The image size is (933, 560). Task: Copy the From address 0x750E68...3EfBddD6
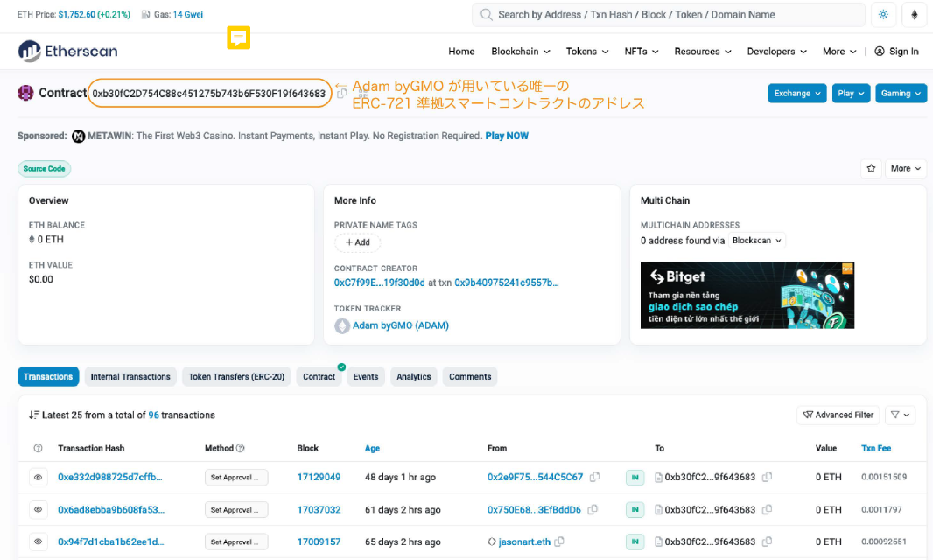pyautogui.click(x=592, y=509)
